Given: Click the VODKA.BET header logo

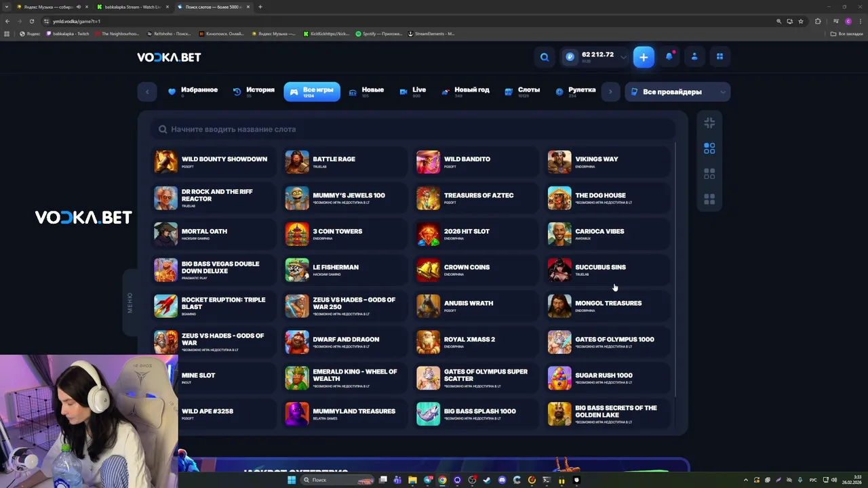Looking at the screenshot, I should tap(169, 58).
